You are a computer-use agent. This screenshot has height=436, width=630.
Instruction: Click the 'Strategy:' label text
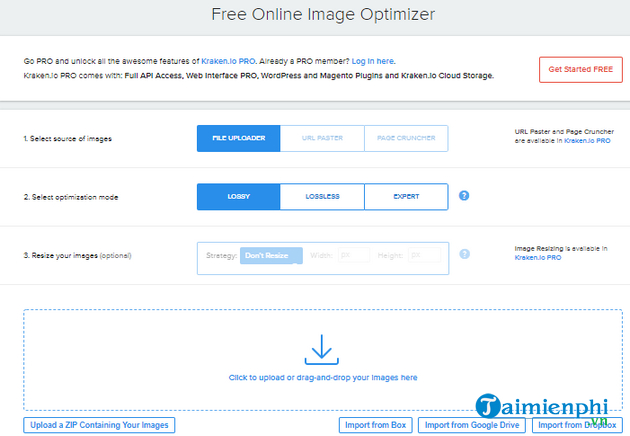tap(221, 256)
